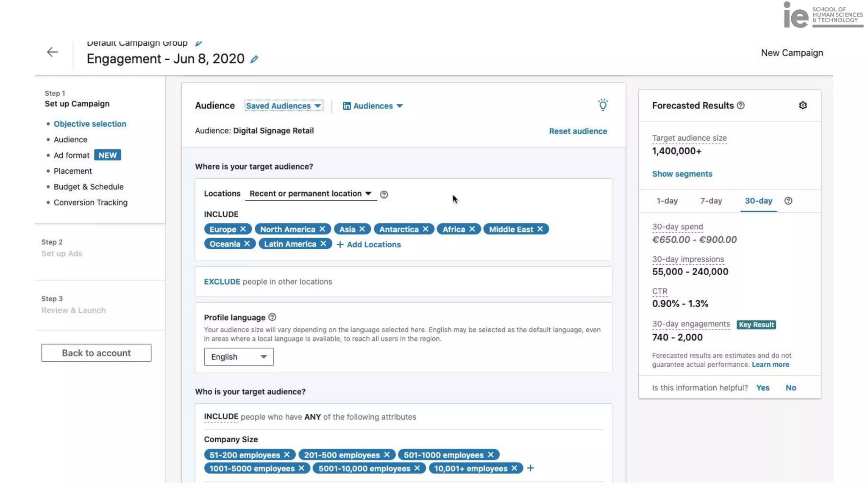
Task: Edit campaign name with pencil icon
Action: tap(254, 59)
